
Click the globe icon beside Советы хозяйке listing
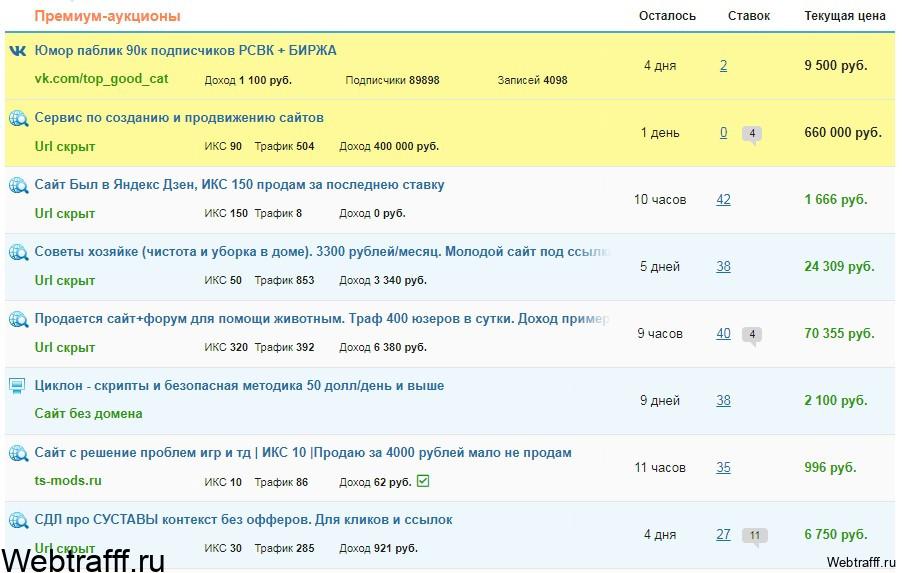coord(18,252)
